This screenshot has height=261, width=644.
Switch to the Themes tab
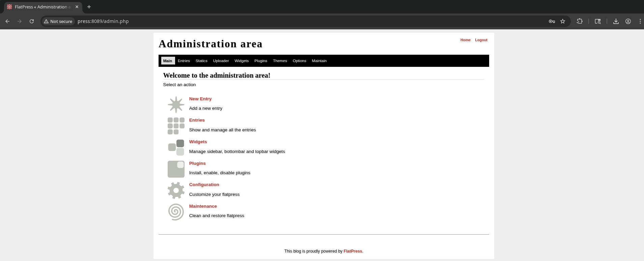280,61
